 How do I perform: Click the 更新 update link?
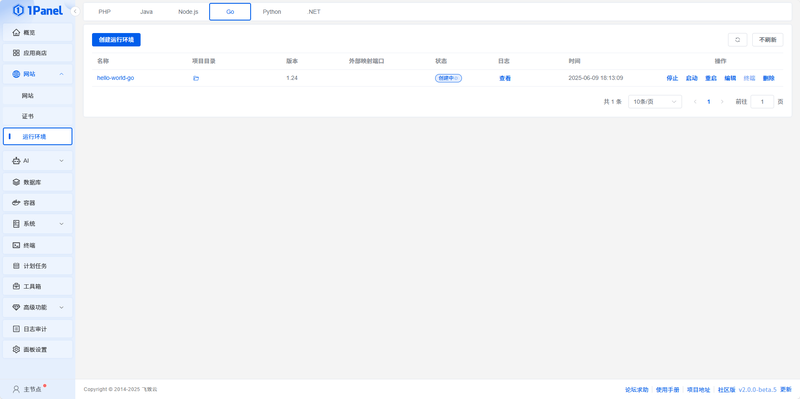pyautogui.click(x=786, y=389)
